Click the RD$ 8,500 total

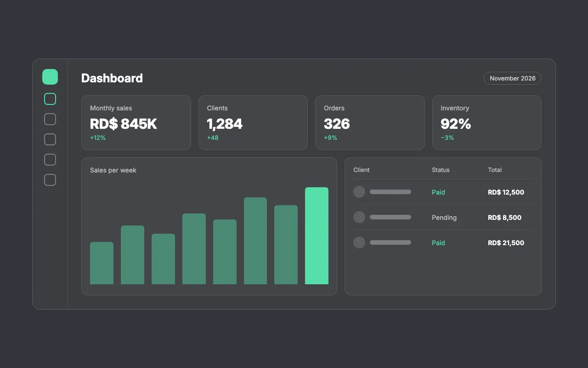pos(504,218)
